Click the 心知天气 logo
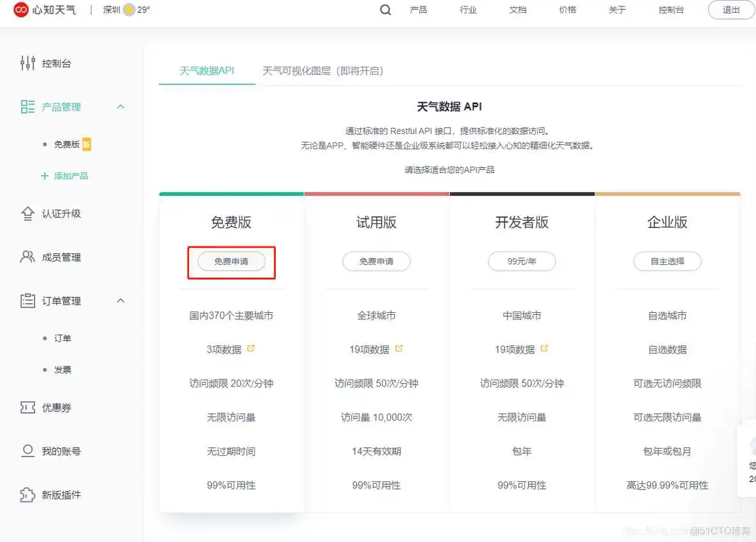This screenshot has width=756, height=542. [45, 10]
